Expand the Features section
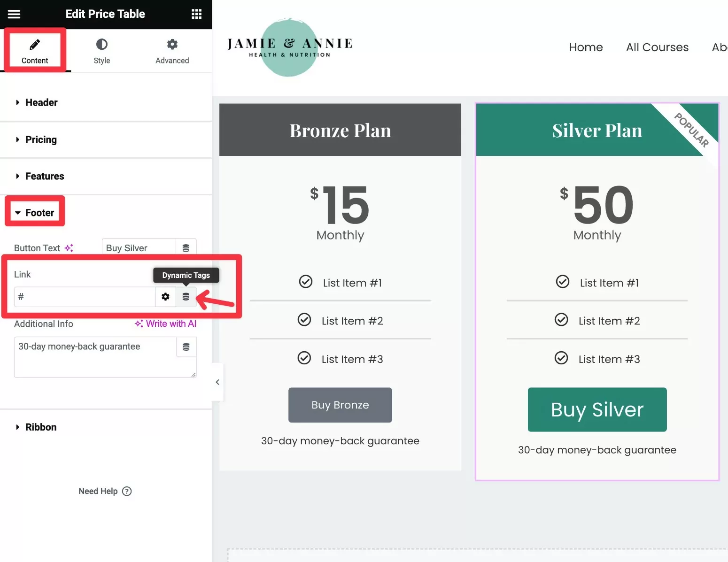This screenshot has height=562, width=728. (45, 176)
